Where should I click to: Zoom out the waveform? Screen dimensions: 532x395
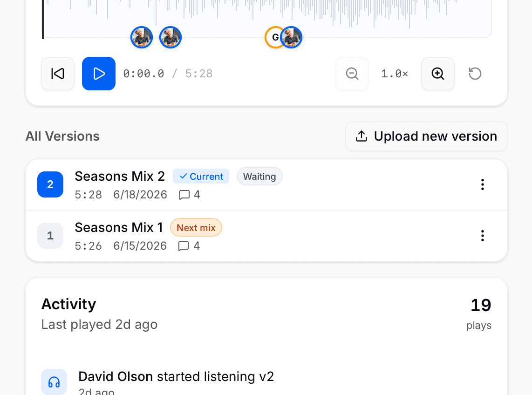[352, 74]
